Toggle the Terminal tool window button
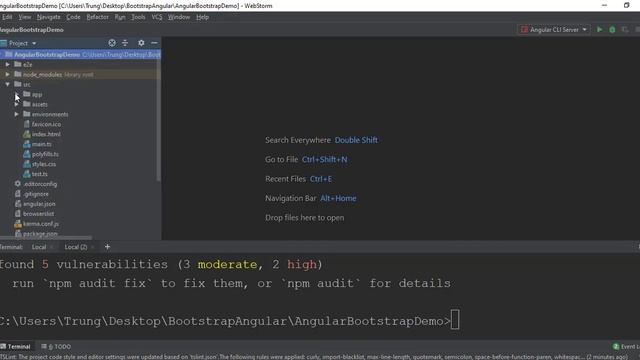Screen dimensions: 640x360 point(16,347)
